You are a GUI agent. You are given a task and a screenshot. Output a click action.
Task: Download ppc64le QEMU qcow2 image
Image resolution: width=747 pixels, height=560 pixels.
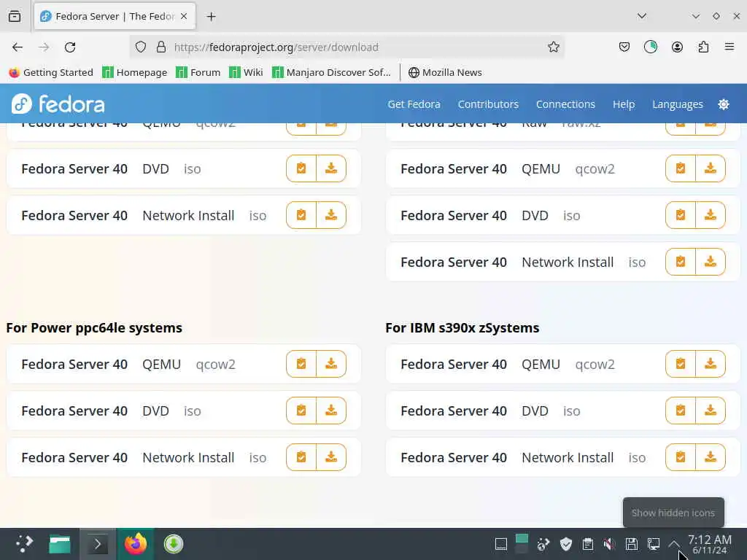coord(331,364)
